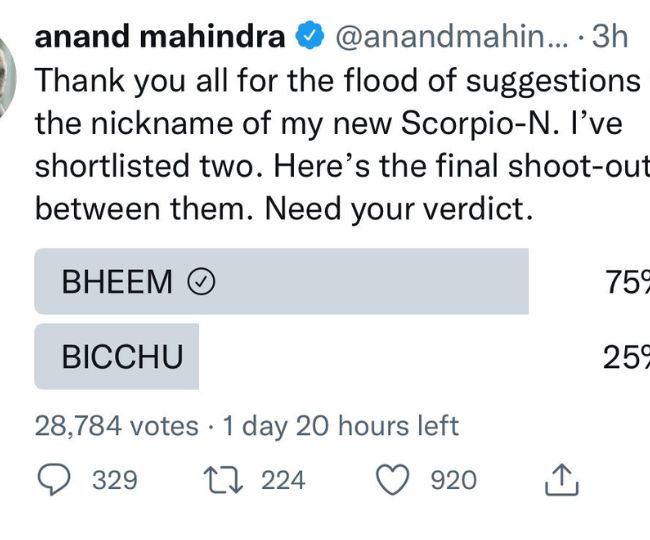Click the checkmark icon beside BHEEM
Screen dimensions: 650x540
pos(201,283)
